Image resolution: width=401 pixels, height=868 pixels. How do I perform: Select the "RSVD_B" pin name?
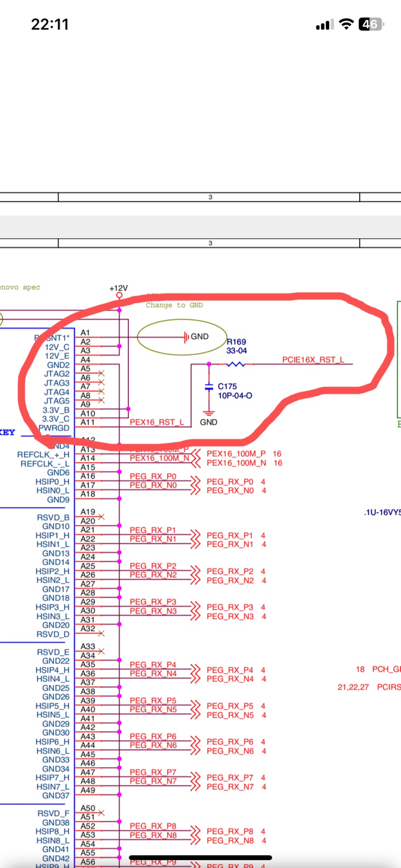tap(53, 518)
